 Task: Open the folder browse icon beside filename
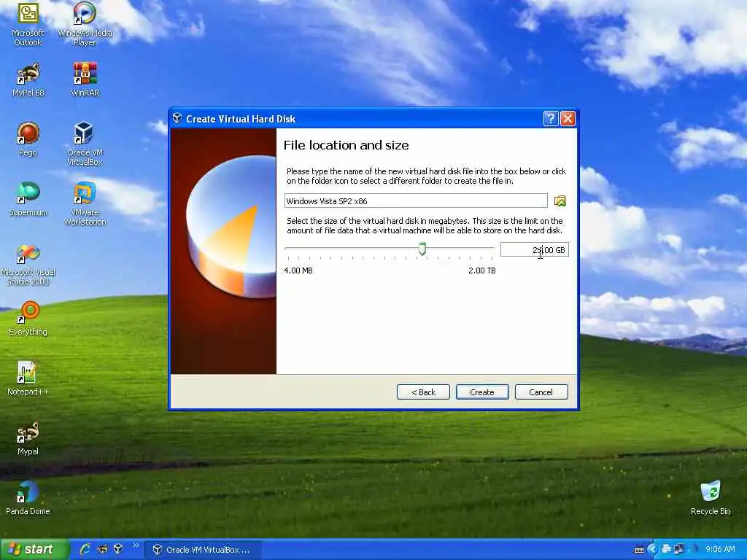click(560, 201)
